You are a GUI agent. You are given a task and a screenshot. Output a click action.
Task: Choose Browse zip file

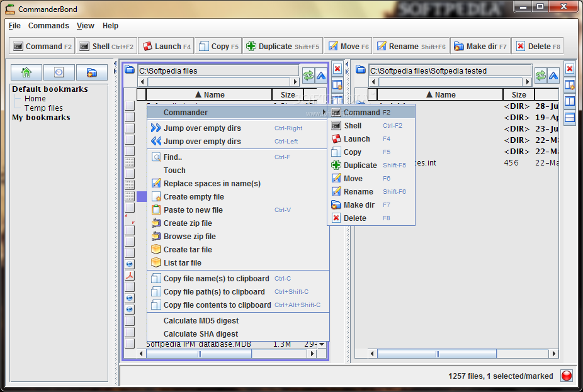pyautogui.click(x=238, y=237)
